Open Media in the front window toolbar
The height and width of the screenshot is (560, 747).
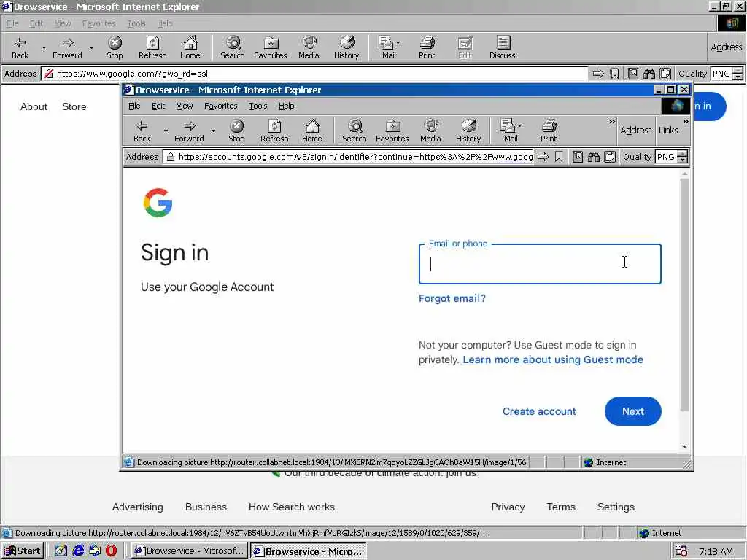(430, 131)
